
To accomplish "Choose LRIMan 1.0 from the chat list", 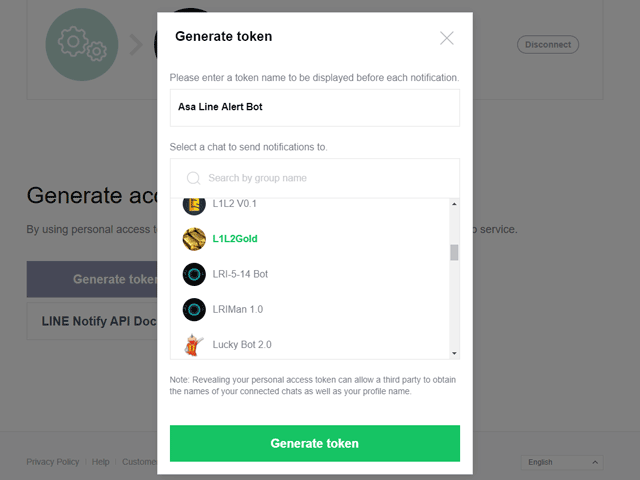I will (310, 309).
